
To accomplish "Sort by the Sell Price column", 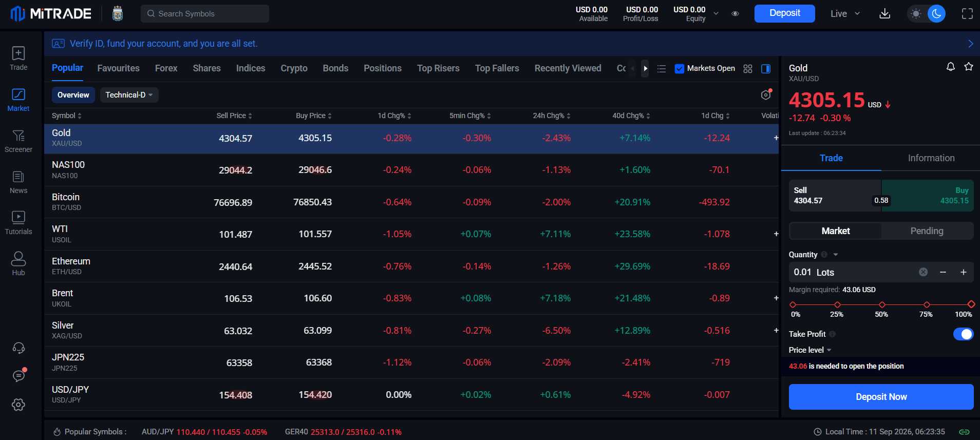I will (x=234, y=116).
